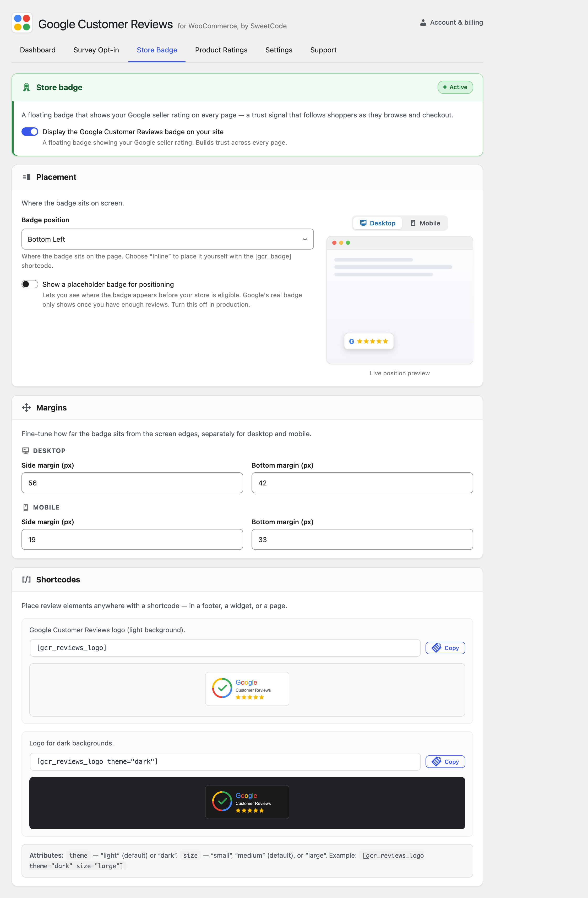Click the dark Google Customer Reviews logo preview
The height and width of the screenshot is (898, 588).
click(x=247, y=802)
